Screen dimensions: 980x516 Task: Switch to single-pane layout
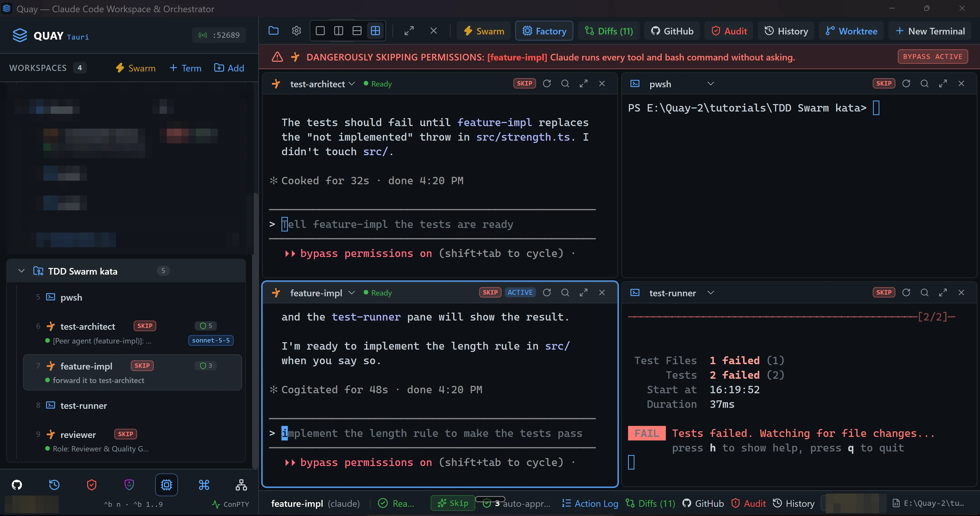point(320,31)
